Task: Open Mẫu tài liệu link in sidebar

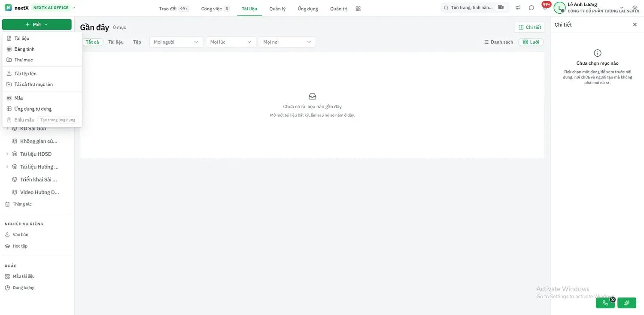Action: (20, 276)
